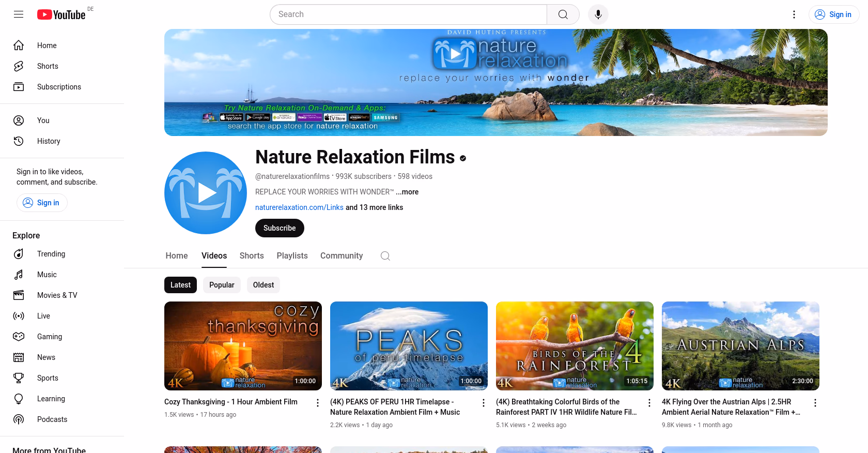Expand channel description with ...more
Viewport: 868px width, 453px height.
pyautogui.click(x=407, y=192)
